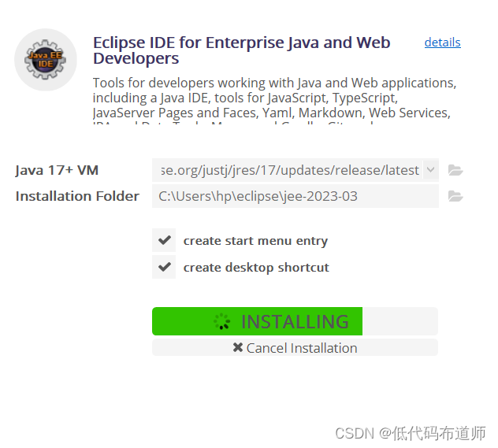Click the create start menu entry label
498x448 pixels.
(255, 241)
